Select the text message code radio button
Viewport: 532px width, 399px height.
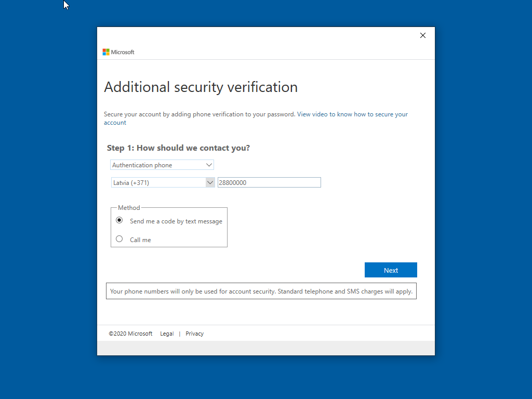[119, 220]
